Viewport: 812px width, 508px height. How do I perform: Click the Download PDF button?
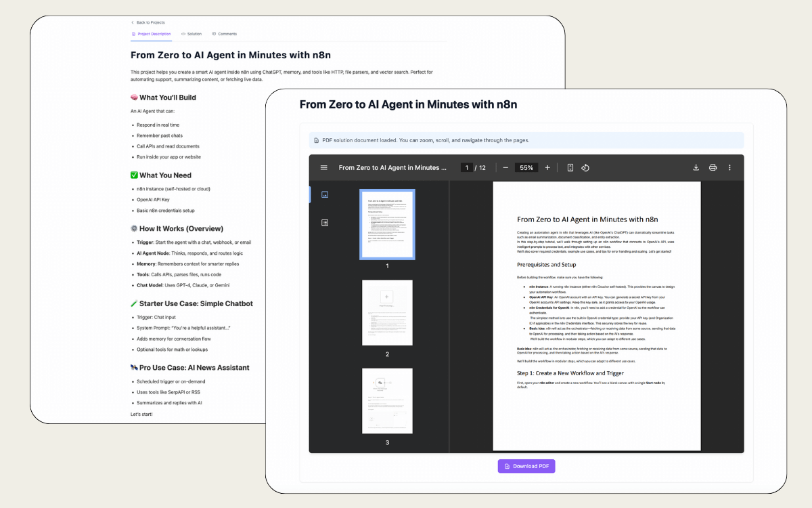(x=526, y=466)
